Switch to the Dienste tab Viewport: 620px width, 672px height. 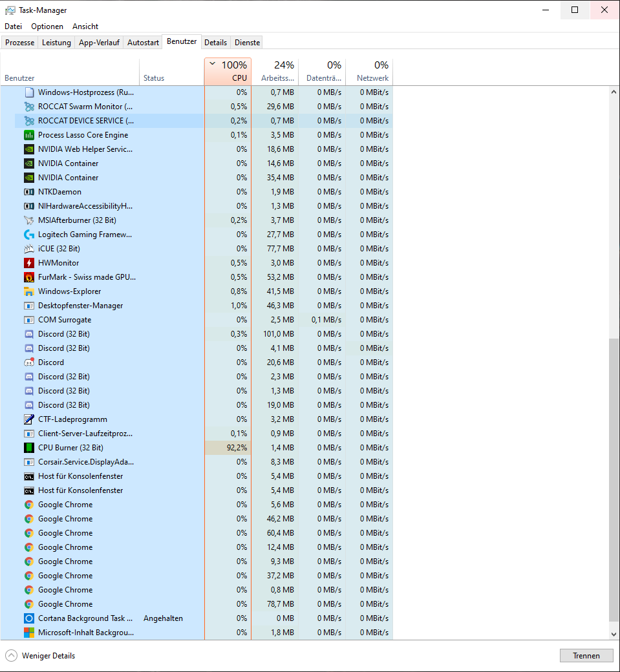pos(248,43)
